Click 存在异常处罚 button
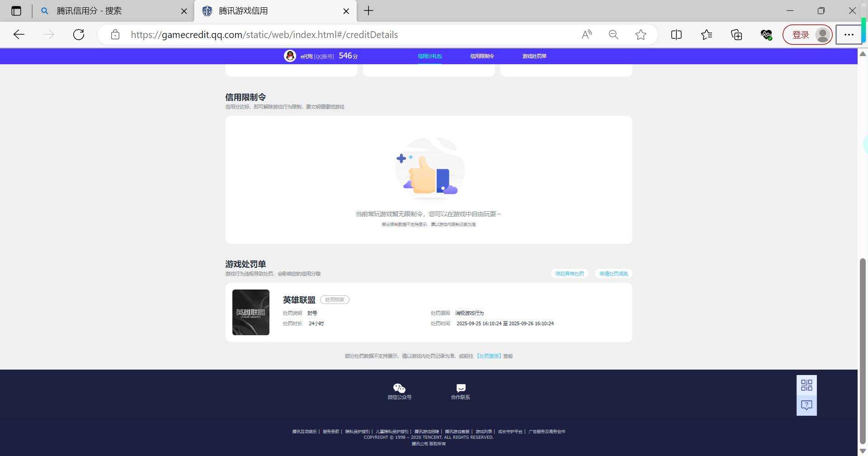The width and height of the screenshot is (868, 456). (570, 274)
